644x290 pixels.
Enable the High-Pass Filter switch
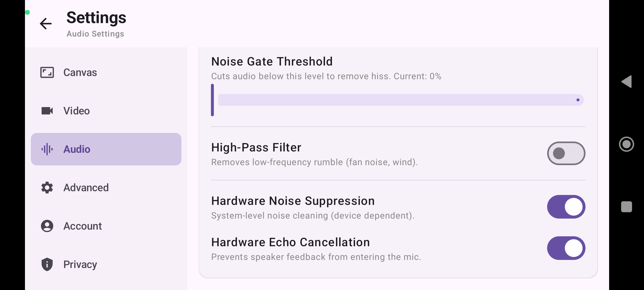pos(566,153)
